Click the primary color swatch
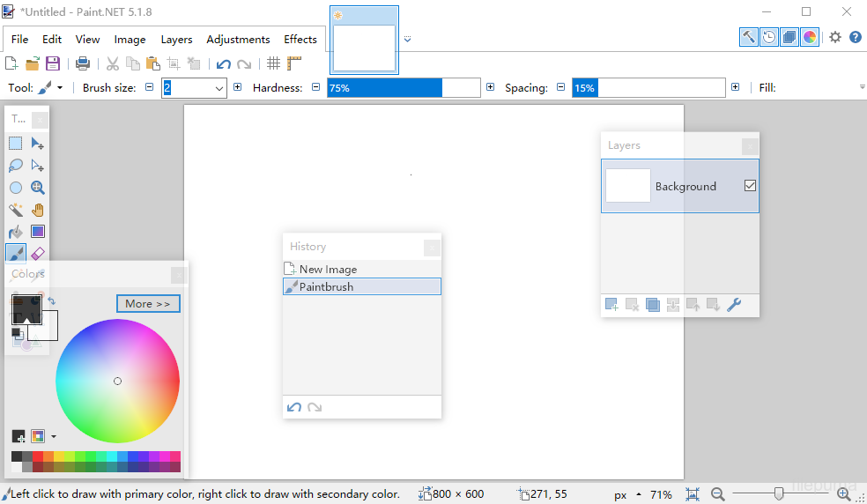Screen dimensions: 867x504 click(x=26, y=308)
